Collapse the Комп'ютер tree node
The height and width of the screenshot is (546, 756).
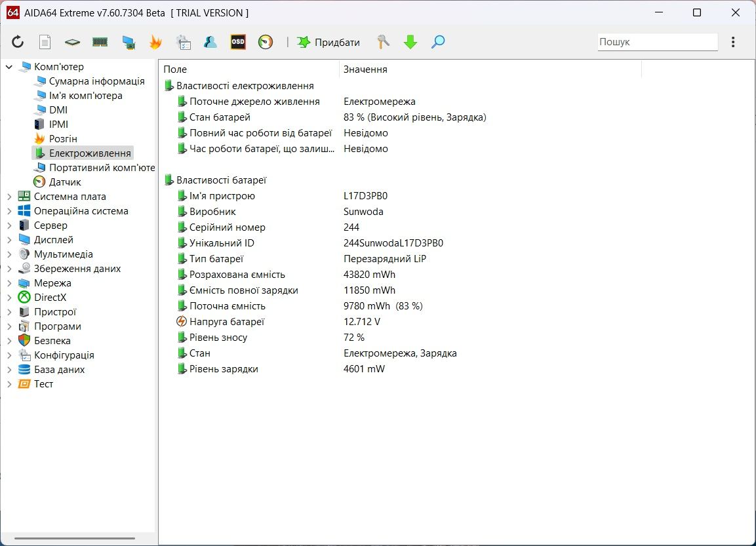(x=9, y=66)
